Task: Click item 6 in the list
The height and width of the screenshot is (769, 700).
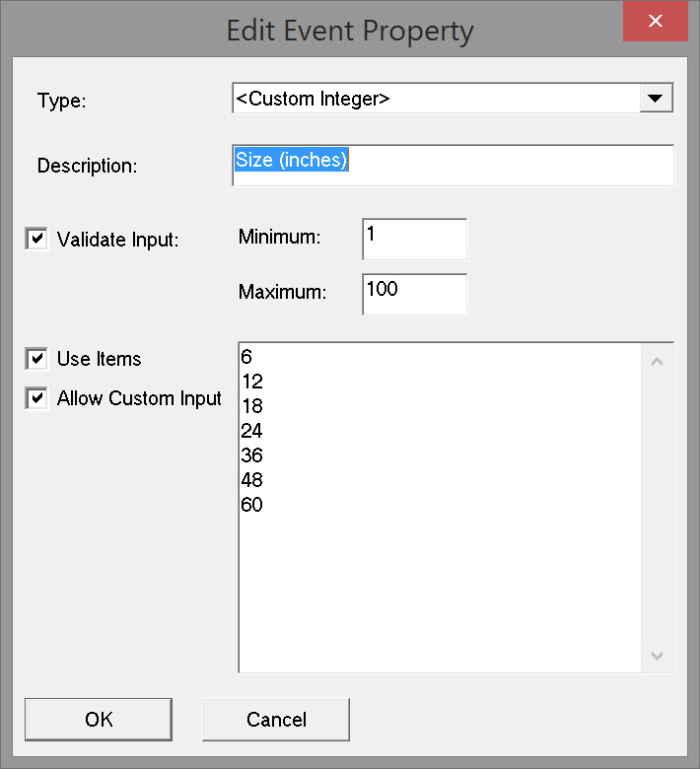Action: click(246, 357)
